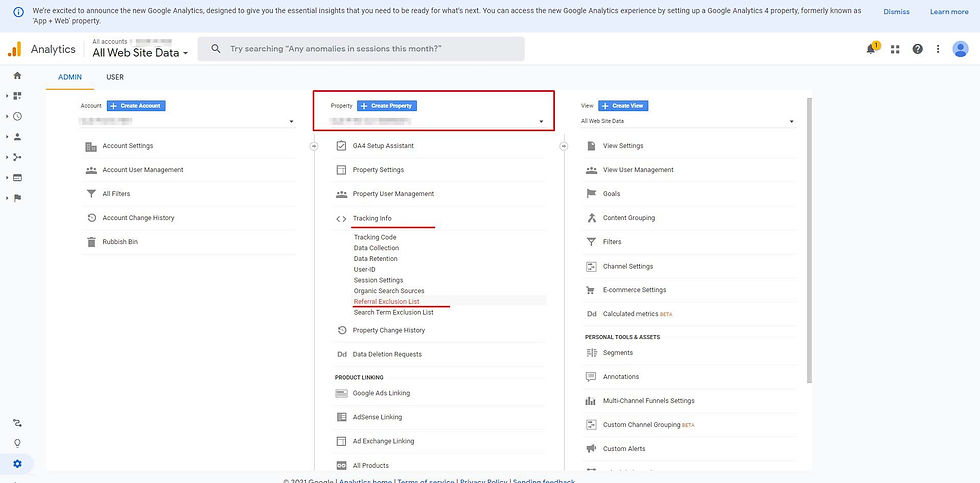Screen dimensions: 980x483
Task: Open the Customisation dashboards sidebar icon
Action: (18, 96)
